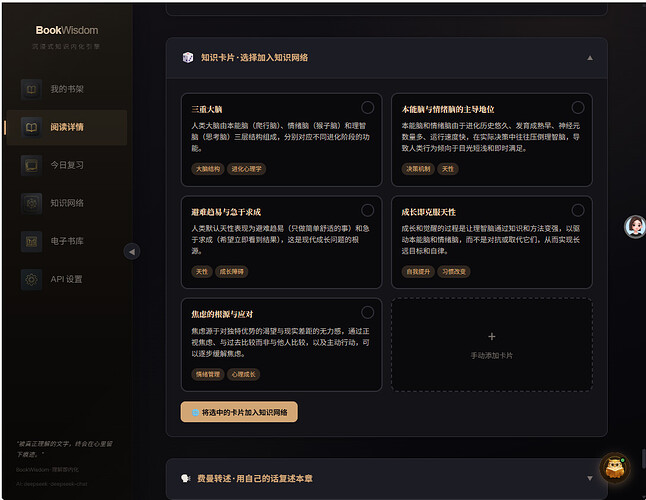The image size is (646, 500).
Task: Collapse the sidebar with the left arrow
Action: [x=132, y=251]
